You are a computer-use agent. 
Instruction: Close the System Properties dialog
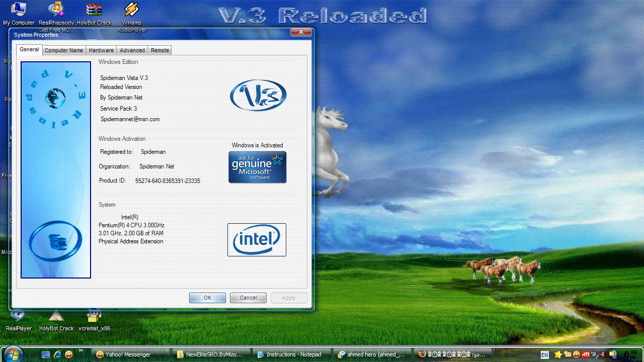pos(301,32)
